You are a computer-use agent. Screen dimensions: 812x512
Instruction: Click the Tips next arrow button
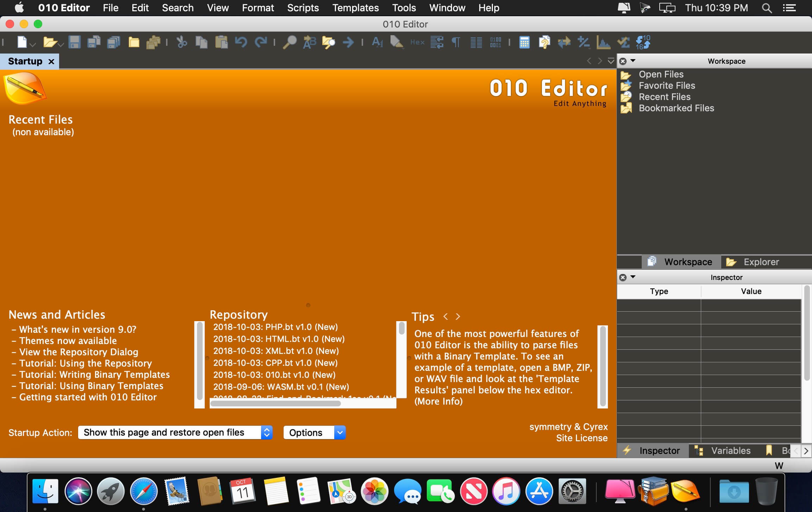click(x=459, y=316)
